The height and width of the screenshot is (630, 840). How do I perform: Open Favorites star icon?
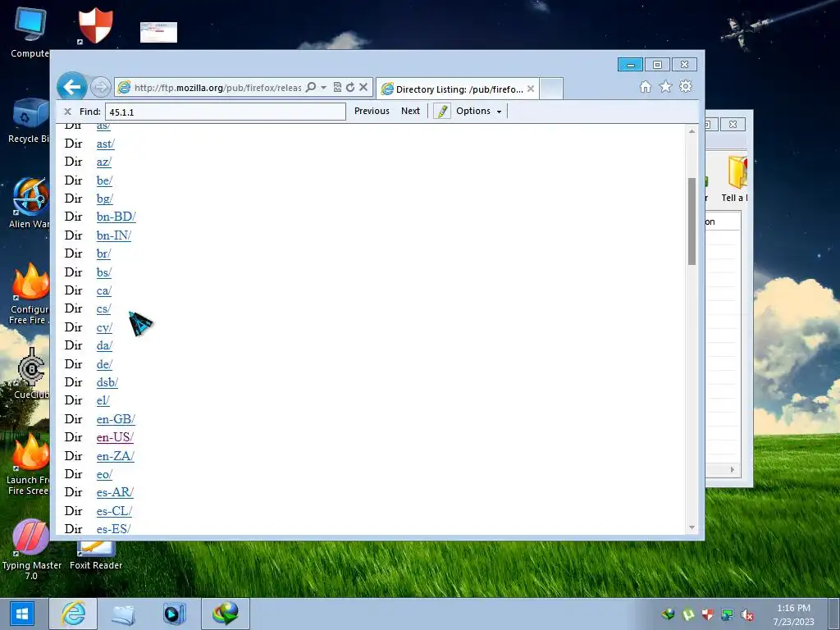pyautogui.click(x=665, y=86)
